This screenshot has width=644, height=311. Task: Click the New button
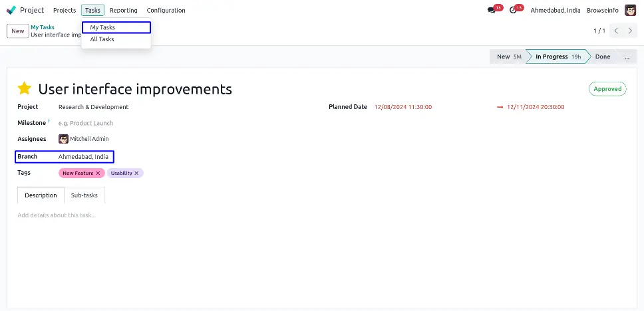tap(17, 31)
